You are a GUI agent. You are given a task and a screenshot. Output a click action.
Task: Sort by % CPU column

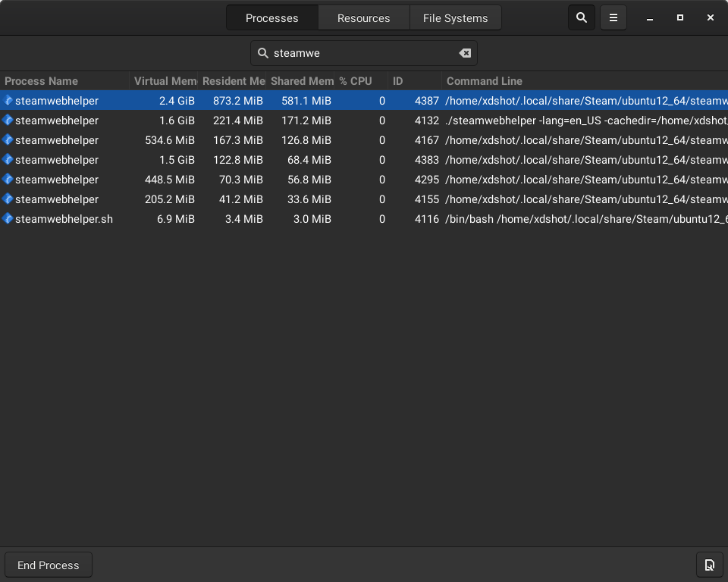pos(361,81)
